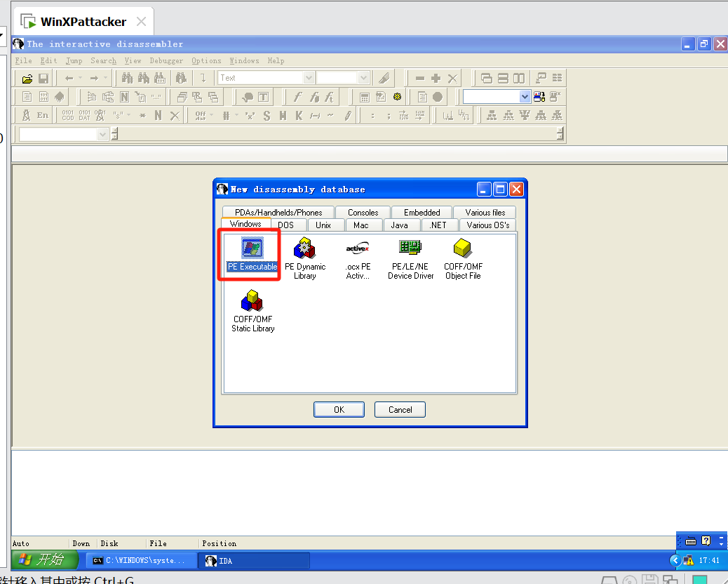Image resolution: width=728 pixels, height=584 pixels.
Task: Click Cancel in the new database dialog
Action: click(400, 410)
